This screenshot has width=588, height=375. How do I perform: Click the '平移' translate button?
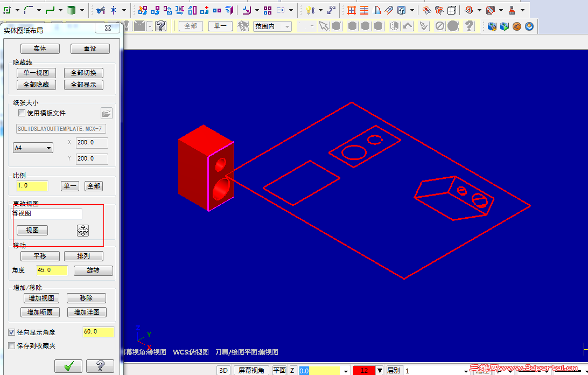[40, 256]
